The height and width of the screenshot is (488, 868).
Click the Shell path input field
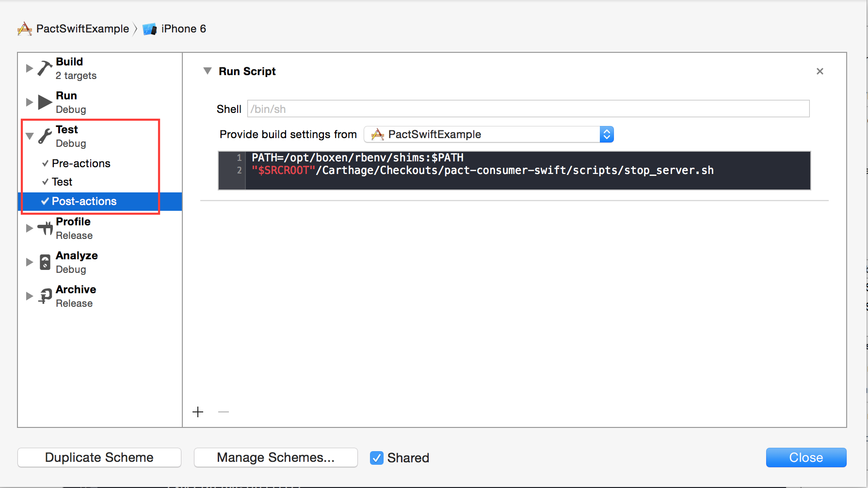528,109
